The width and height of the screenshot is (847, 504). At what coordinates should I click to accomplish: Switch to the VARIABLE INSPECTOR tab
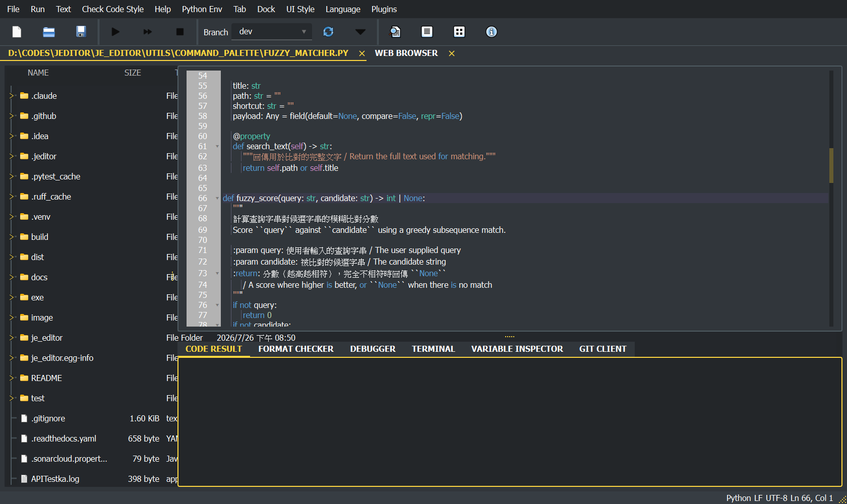click(x=517, y=349)
